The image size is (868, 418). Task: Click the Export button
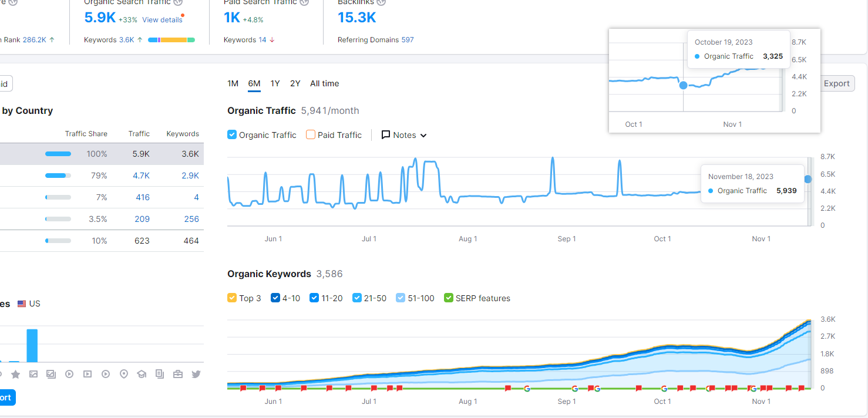click(836, 83)
